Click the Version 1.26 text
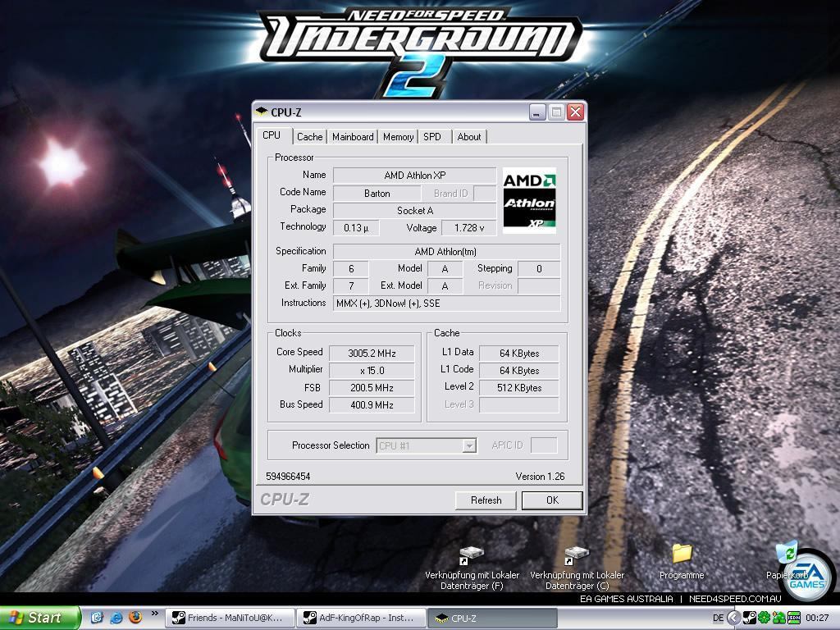The image size is (840, 630). (540, 477)
